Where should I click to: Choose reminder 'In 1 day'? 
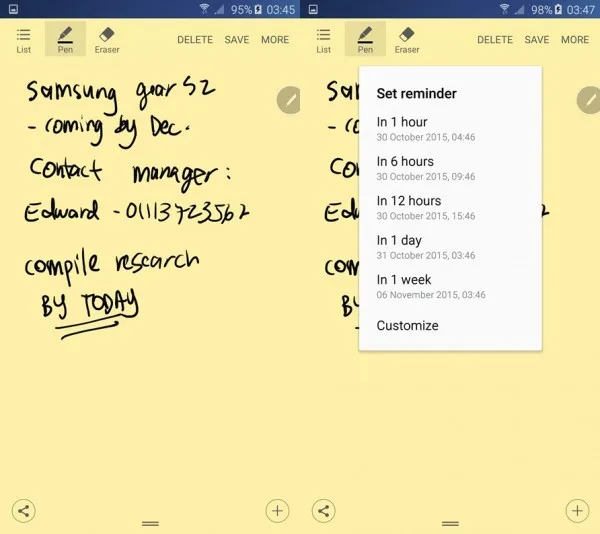[450, 247]
